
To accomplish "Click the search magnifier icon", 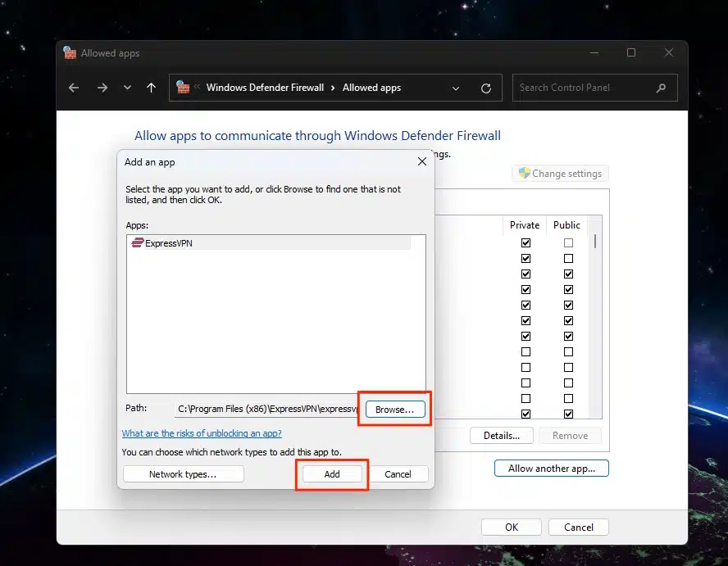I will (661, 88).
